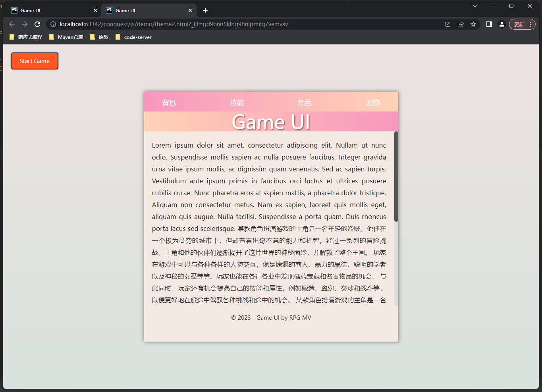Open a new browser tab

(205, 10)
